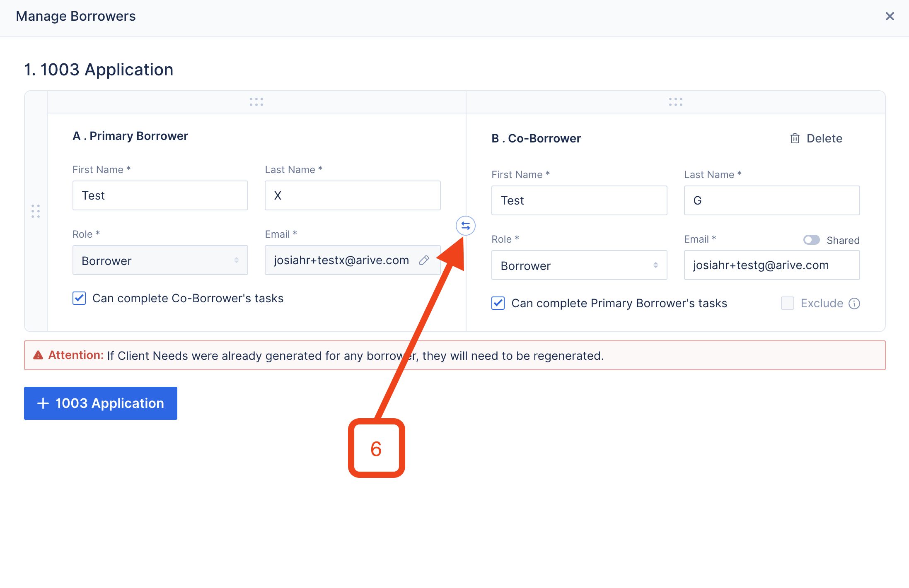The height and width of the screenshot is (588, 909).
Task: Click the pencil icon to edit Primary Borrower's email
Action: tap(425, 260)
